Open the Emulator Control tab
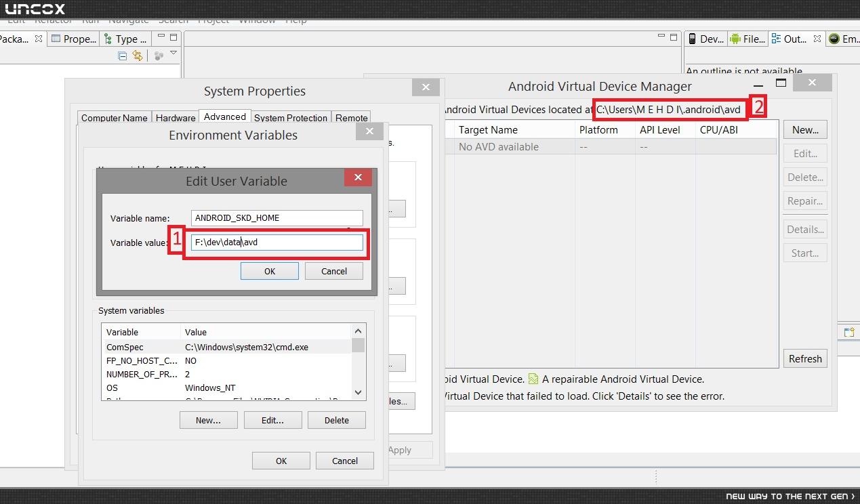This screenshot has width=860, height=504. pos(843,39)
